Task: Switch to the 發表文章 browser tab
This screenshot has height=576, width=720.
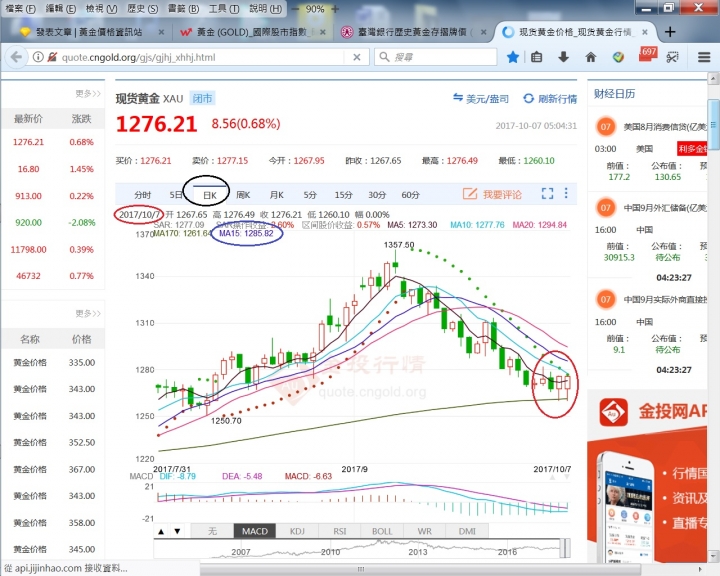Action: 89,32
